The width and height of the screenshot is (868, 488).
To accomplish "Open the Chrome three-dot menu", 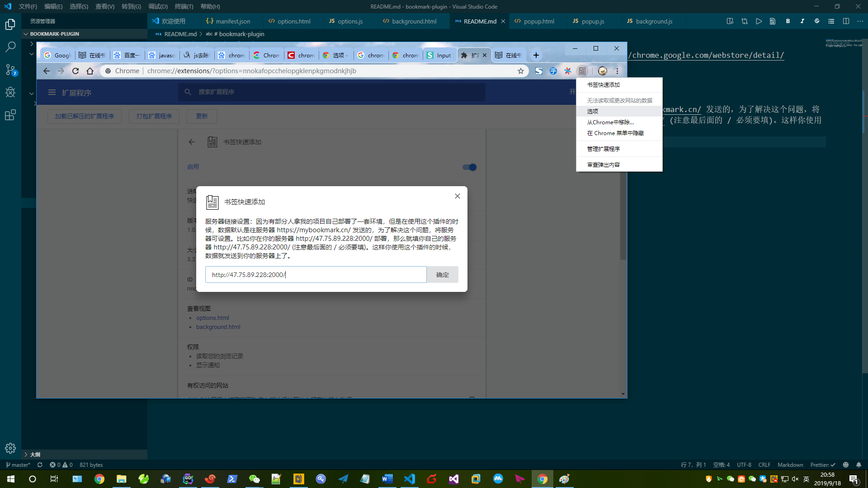I will point(617,71).
